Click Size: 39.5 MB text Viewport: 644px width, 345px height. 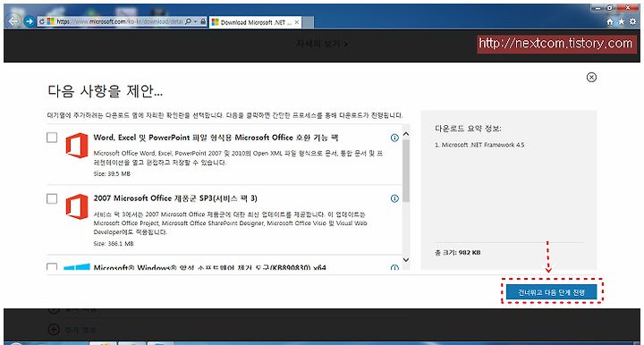click(112, 174)
